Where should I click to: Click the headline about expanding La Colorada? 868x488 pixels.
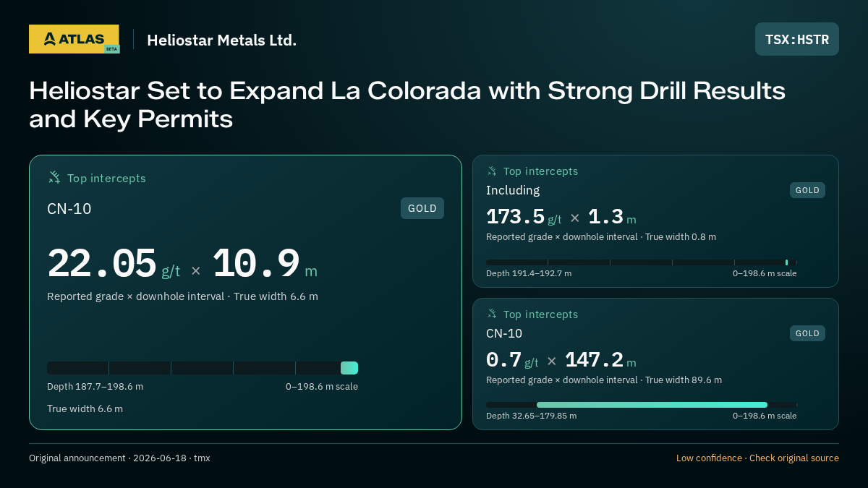(407, 105)
